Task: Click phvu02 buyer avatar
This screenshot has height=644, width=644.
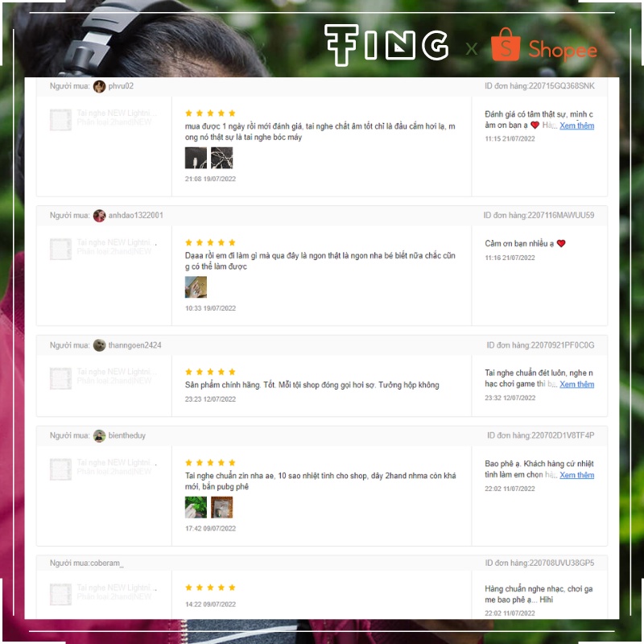Action: click(x=99, y=86)
